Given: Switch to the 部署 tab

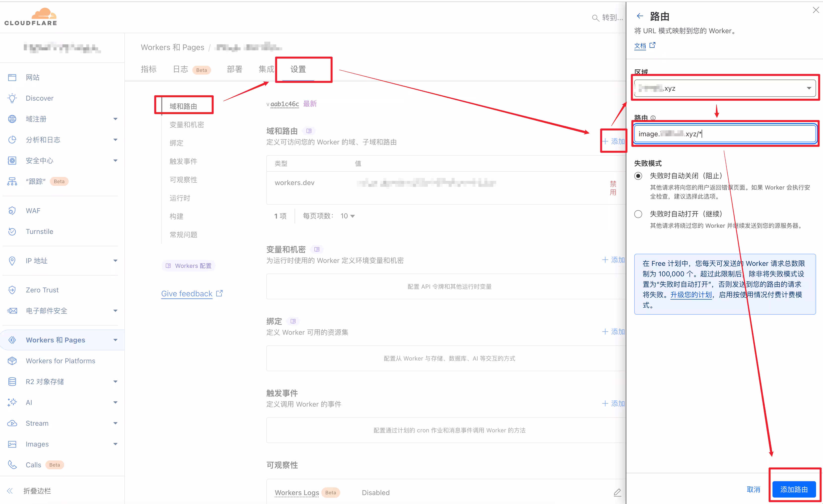Looking at the screenshot, I should 234,69.
